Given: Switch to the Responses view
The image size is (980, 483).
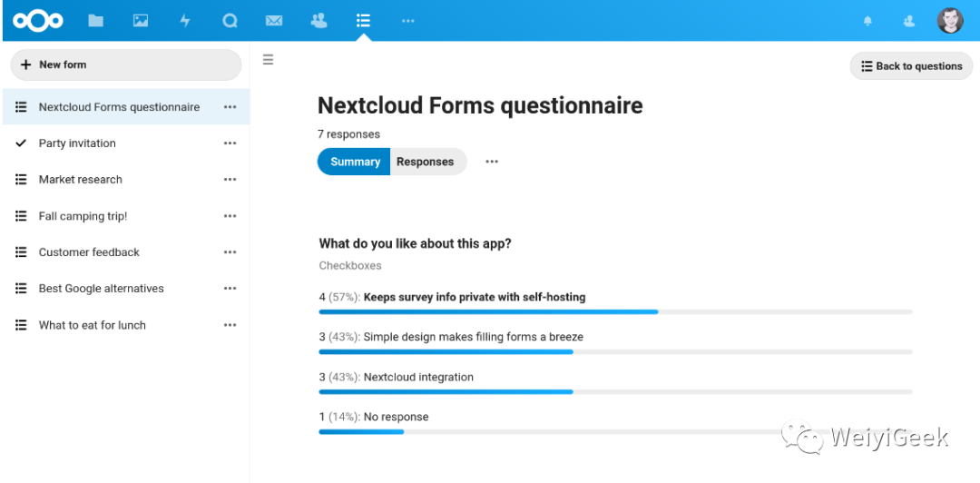Looking at the screenshot, I should point(425,162).
